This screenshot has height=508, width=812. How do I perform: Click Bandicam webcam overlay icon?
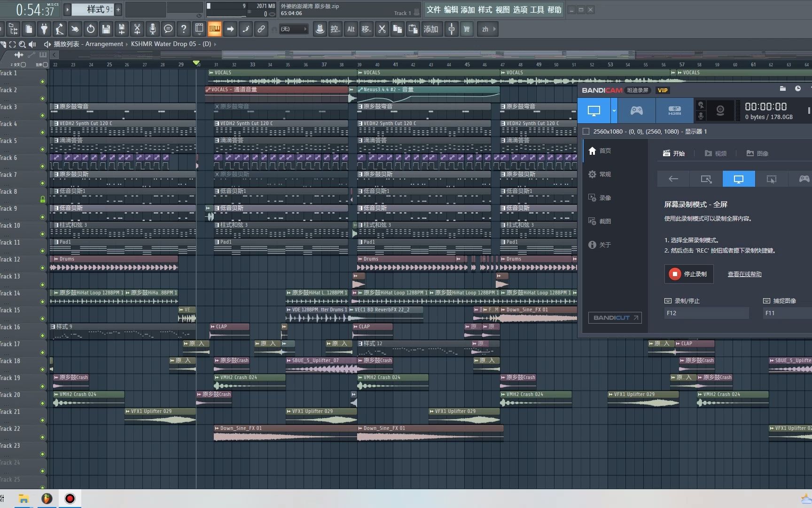[720, 111]
